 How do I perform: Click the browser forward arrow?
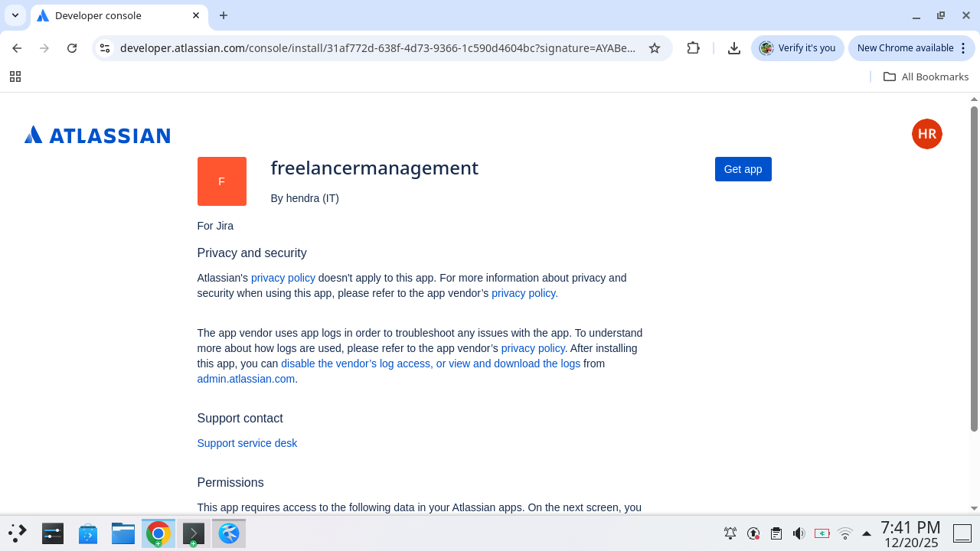pyautogui.click(x=44, y=48)
